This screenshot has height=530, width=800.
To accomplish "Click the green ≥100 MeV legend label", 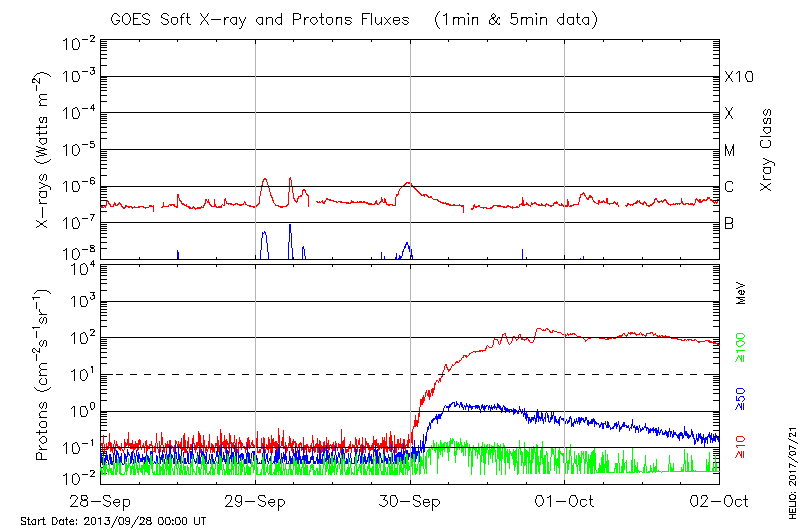I will [741, 345].
